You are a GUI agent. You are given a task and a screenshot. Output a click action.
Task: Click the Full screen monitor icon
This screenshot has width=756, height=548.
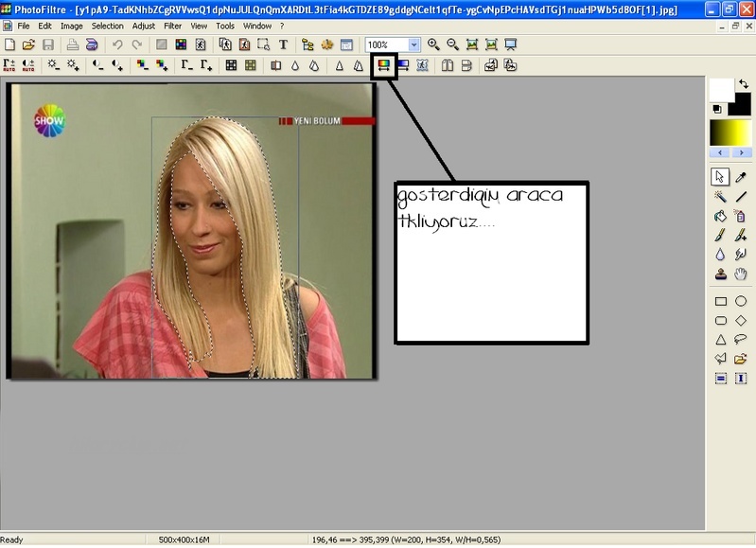coord(511,44)
